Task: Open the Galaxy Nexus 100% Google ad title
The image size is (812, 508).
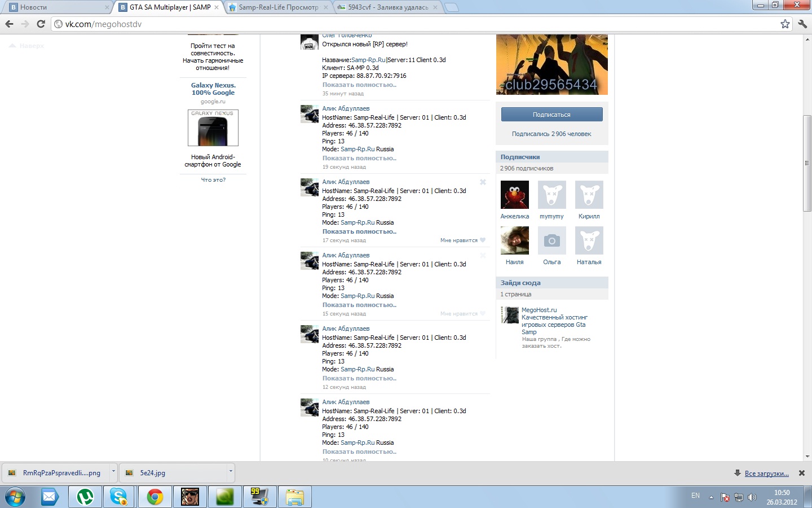Action: (x=213, y=89)
